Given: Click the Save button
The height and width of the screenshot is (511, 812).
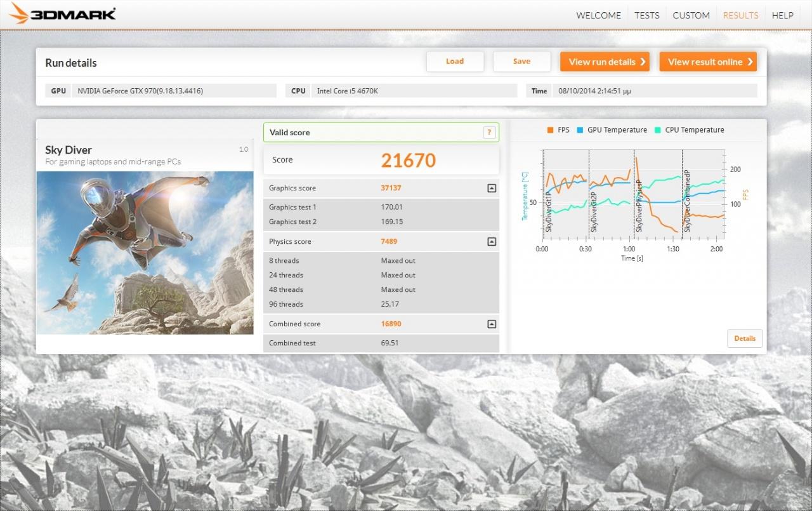Looking at the screenshot, I should coord(521,62).
